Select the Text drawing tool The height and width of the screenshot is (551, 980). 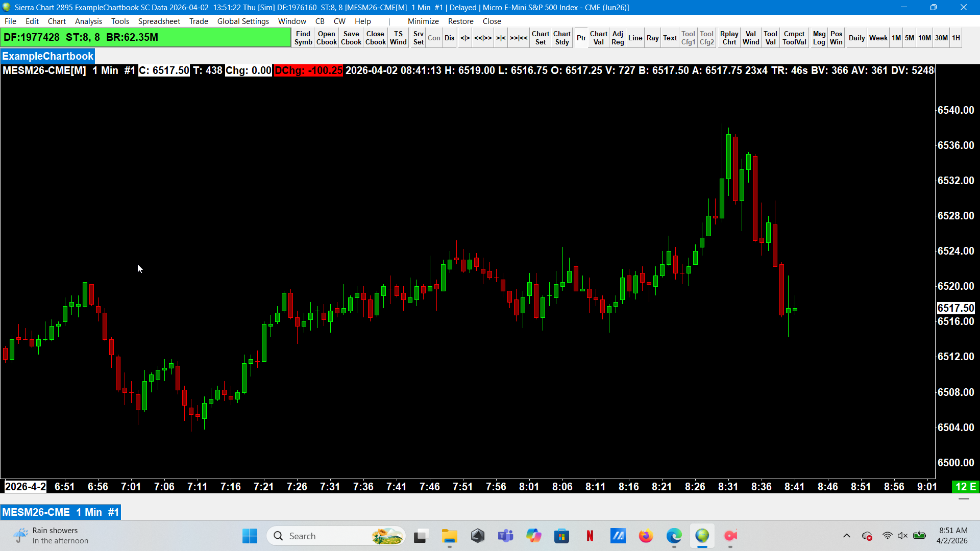click(x=670, y=38)
